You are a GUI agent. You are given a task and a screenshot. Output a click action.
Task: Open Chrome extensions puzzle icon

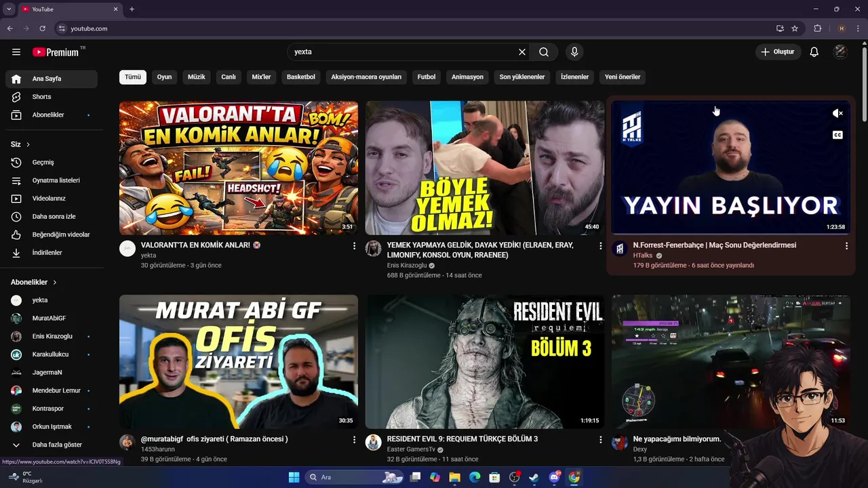pyautogui.click(x=817, y=28)
